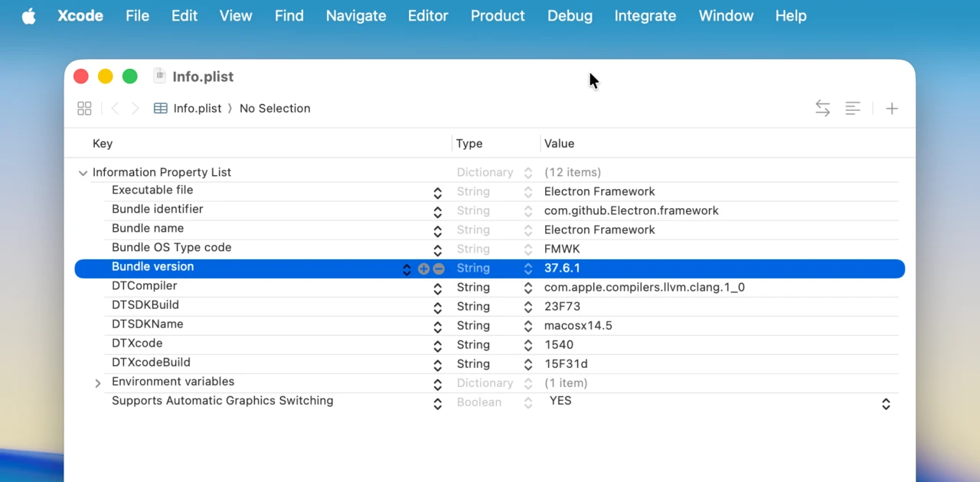Image resolution: width=980 pixels, height=482 pixels.
Task: Add a new editor with plus icon
Action: tap(891, 108)
